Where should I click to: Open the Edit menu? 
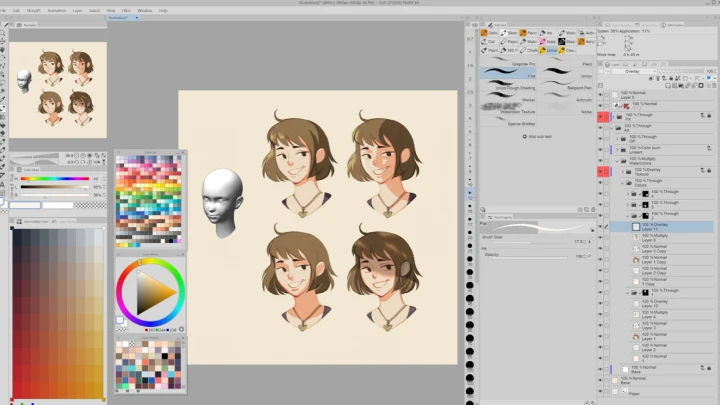[x=16, y=10]
